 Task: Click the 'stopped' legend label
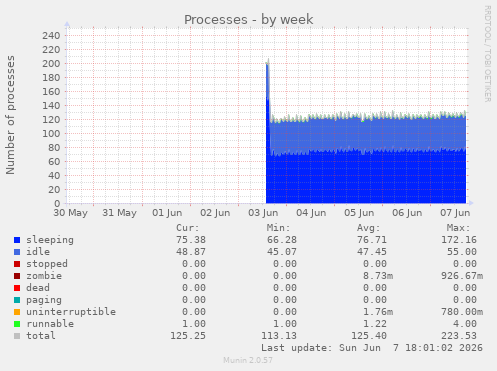click(47, 264)
